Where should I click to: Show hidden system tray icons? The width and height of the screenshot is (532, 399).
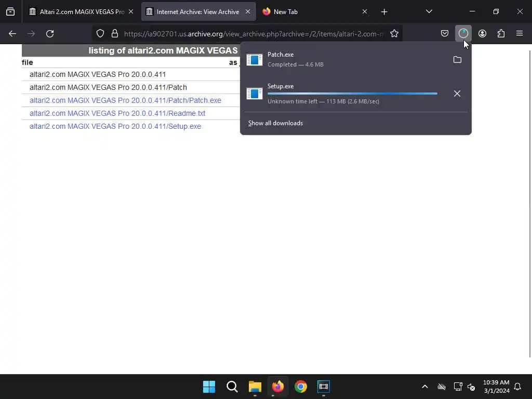425,387
